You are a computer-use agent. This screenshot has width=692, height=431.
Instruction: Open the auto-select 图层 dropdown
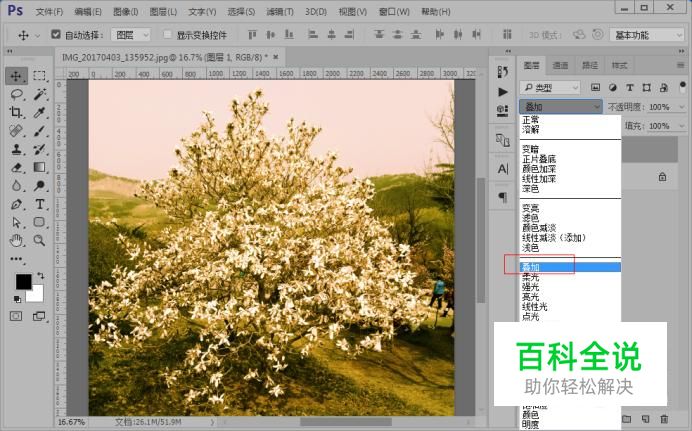point(131,34)
